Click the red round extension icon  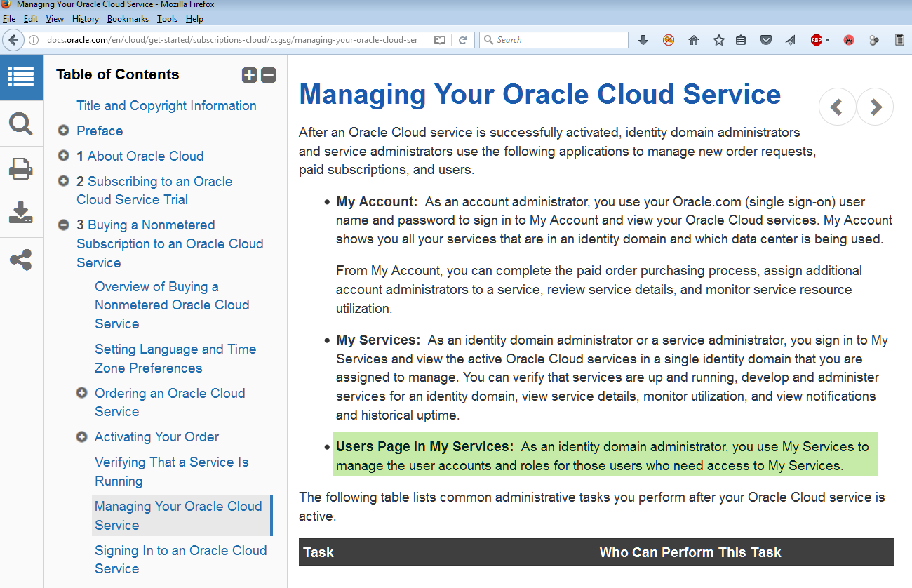(849, 40)
